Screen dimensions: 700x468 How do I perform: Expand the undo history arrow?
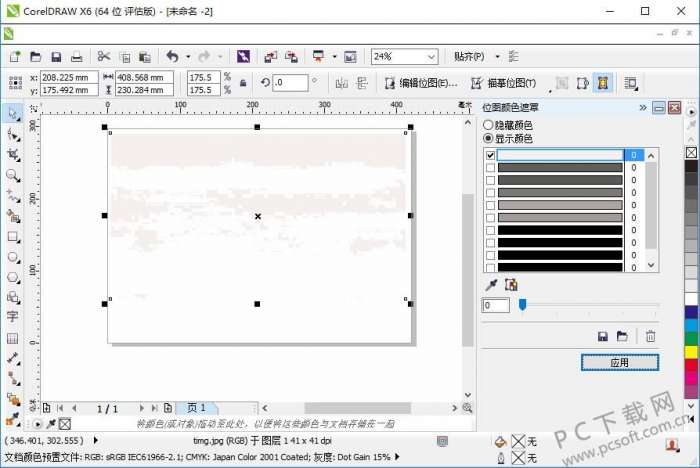point(188,57)
